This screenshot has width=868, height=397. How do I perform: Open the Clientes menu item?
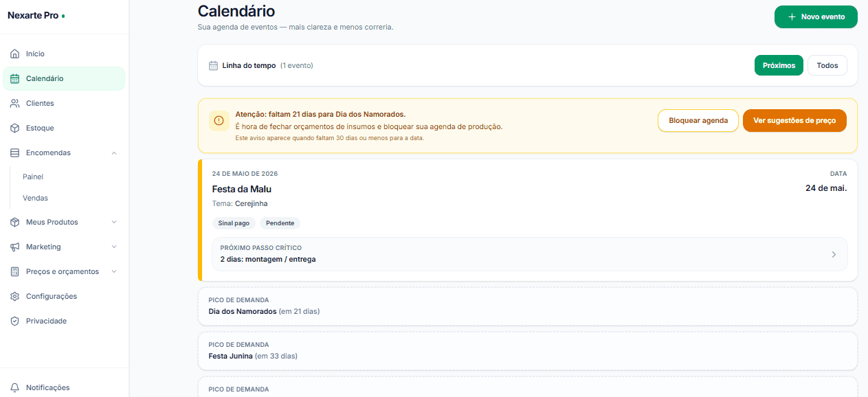click(x=65, y=103)
